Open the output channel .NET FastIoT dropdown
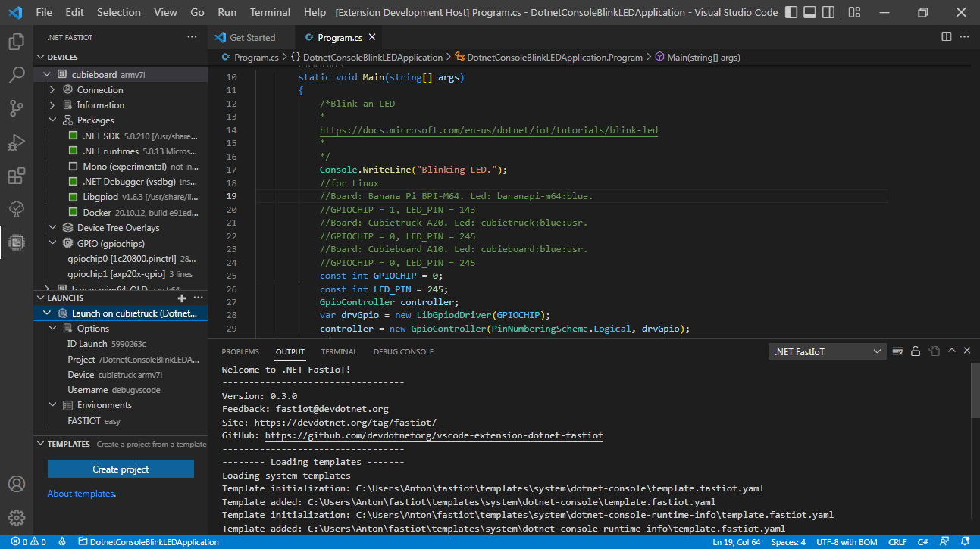 (x=827, y=351)
